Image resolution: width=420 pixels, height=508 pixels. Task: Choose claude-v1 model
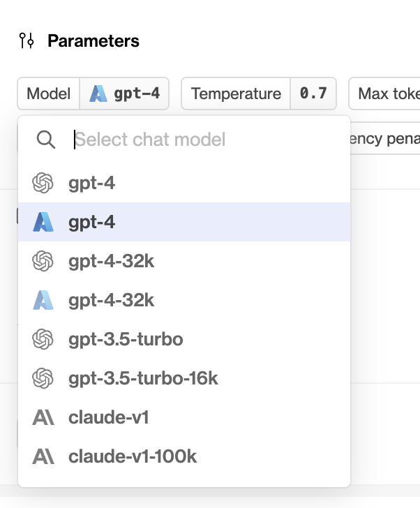click(x=184, y=417)
